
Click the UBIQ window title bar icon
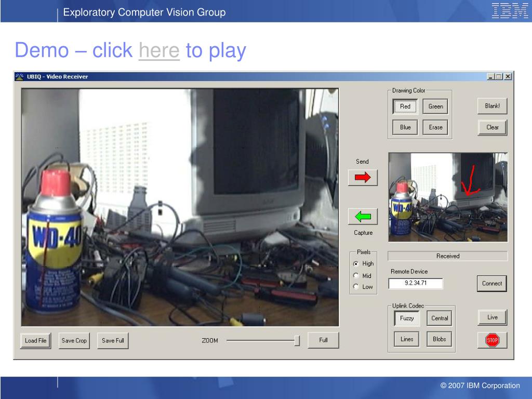(x=19, y=77)
